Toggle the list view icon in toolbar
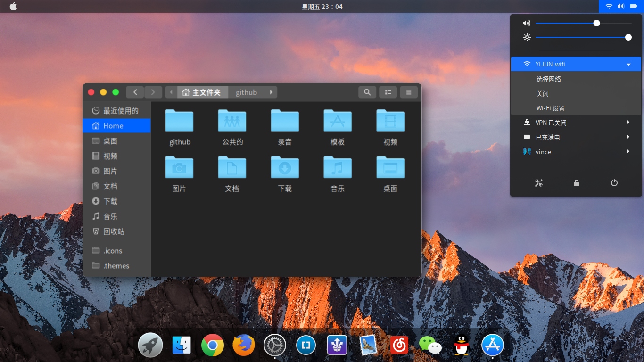This screenshot has height=362, width=644. click(x=388, y=92)
